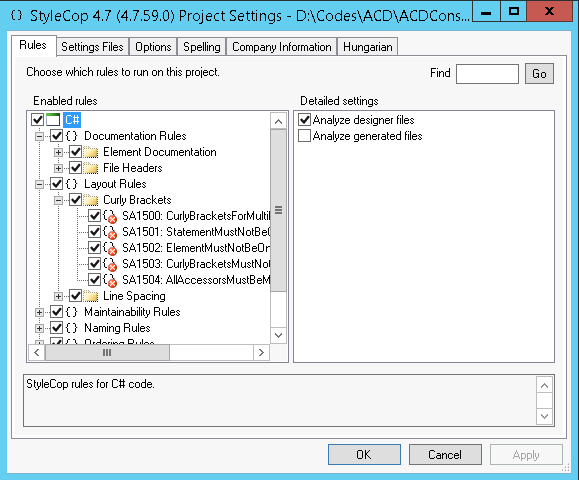The height and width of the screenshot is (480, 579).
Task: Toggle the Element Documentation checkbox
Action: (x=76, y=152)
